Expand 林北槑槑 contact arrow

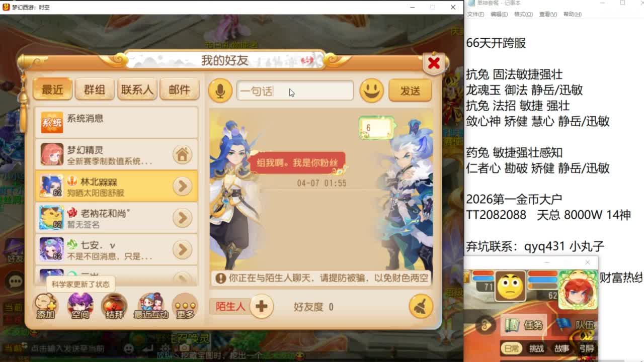pos(182,186)
